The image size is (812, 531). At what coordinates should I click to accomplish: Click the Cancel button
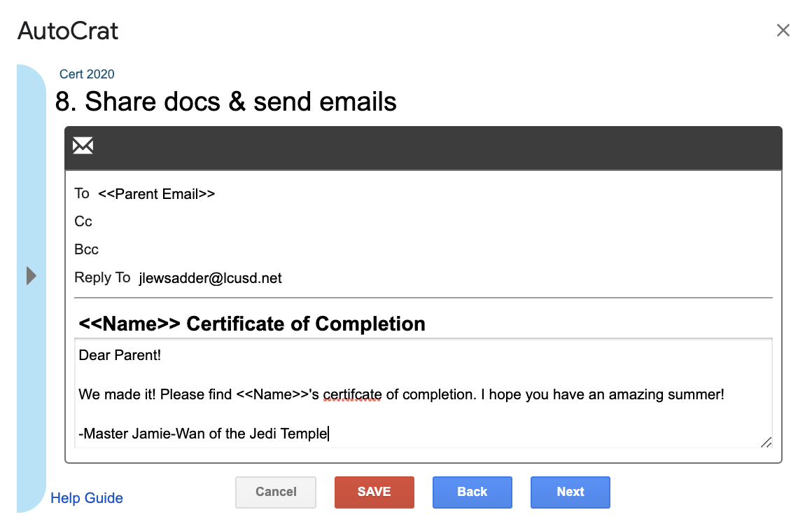[x=276, y=492]
